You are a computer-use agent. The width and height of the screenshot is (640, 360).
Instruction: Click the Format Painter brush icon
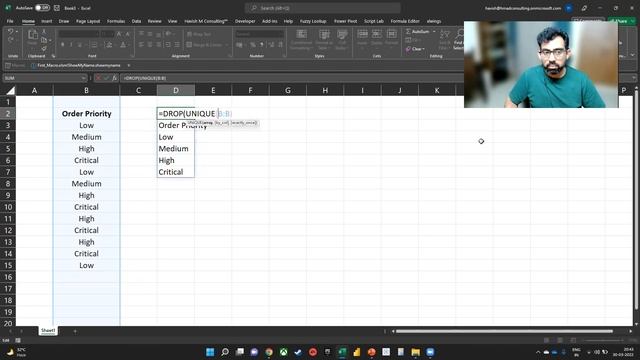coord(44,49)
